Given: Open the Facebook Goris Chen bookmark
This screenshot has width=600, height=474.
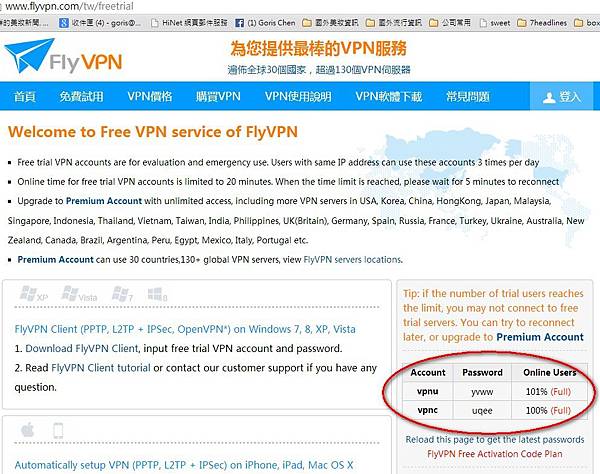Looking at the screenshot, I should (265, 23).
